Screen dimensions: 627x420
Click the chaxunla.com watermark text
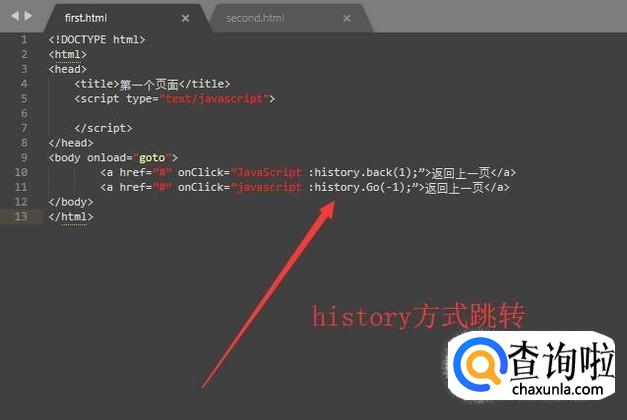557,389
